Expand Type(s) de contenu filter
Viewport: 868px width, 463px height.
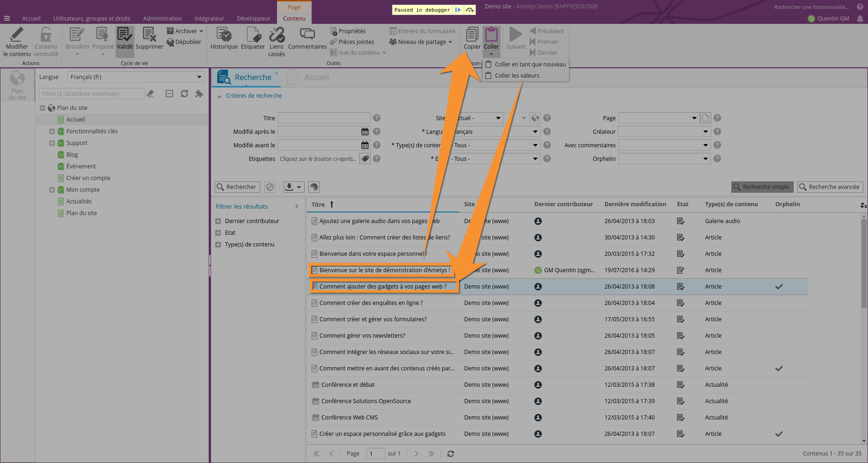pyautogui.click(x=218, y=245)
